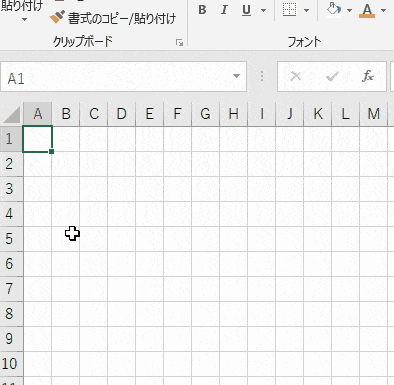The width and height of the screenshot is (394, 385).
Task: Open クリップボード dialog launcher
Action: point(179,42)
